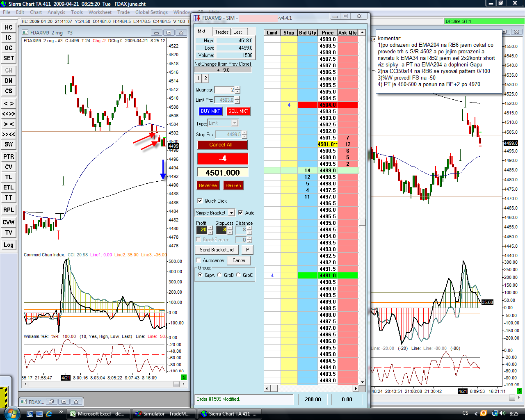Click the OC toolbar button

tap(9, 48)
